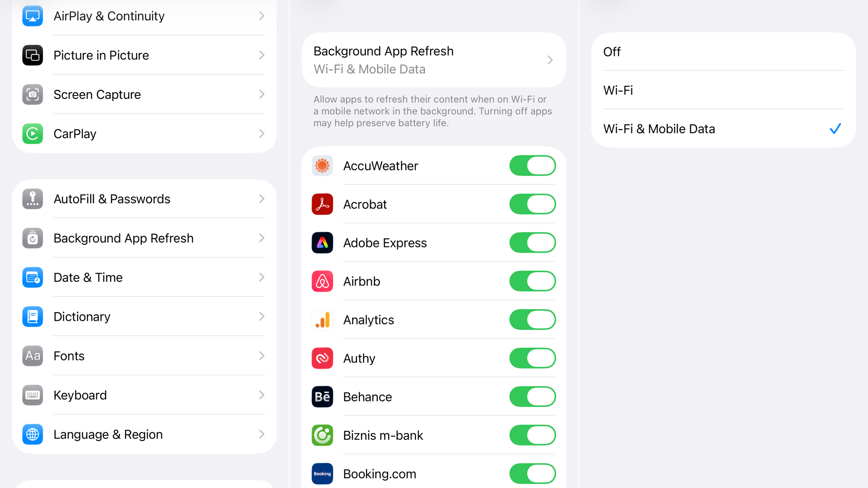Expand the Background App Refresh mode row
This screenshot has width=868, height=488.
(433, 60)
